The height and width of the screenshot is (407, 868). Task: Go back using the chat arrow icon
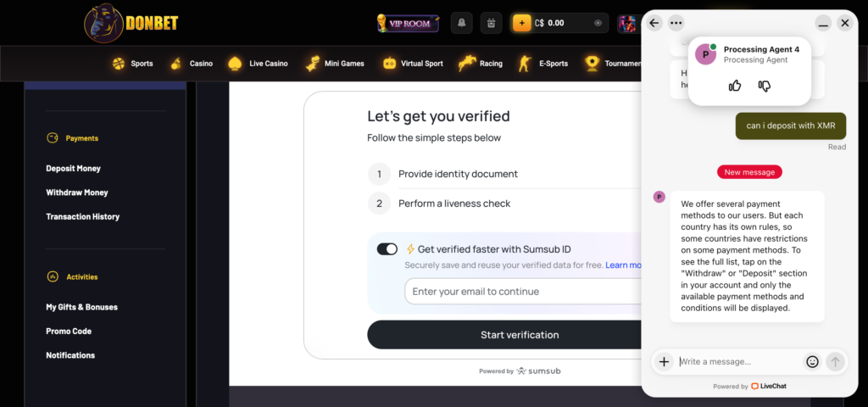tap(654, 23)
